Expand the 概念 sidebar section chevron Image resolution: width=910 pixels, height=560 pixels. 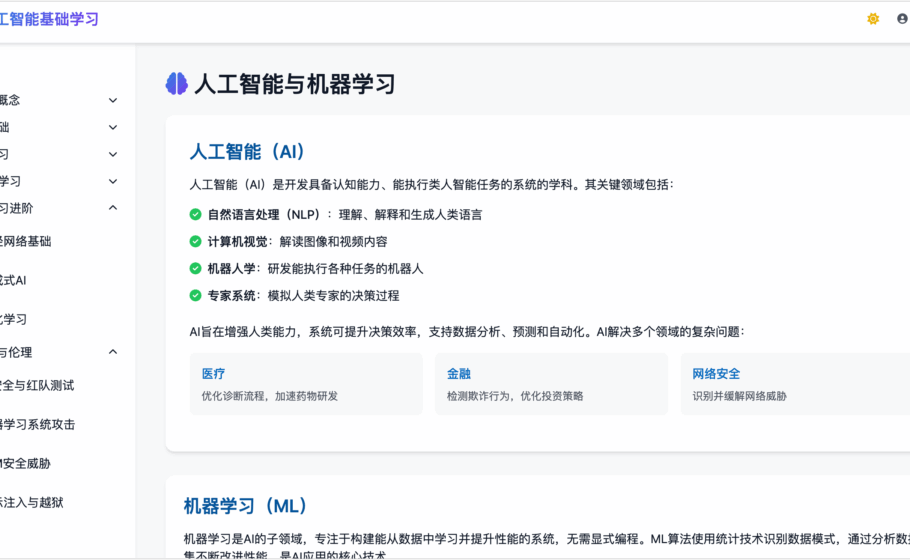coord(113,100)
